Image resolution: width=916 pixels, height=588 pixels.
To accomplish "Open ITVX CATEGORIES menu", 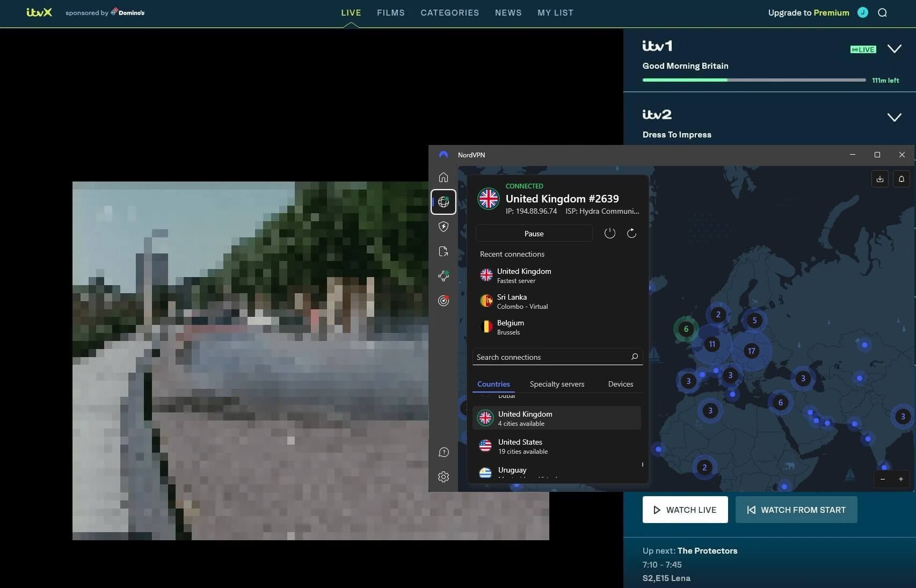I will pos(450,13).
